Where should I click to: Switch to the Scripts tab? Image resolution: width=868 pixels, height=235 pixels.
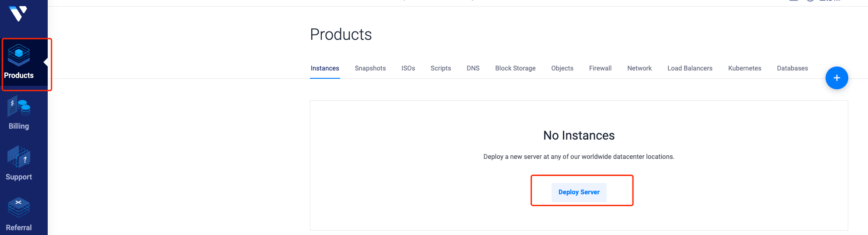(440, 68)
